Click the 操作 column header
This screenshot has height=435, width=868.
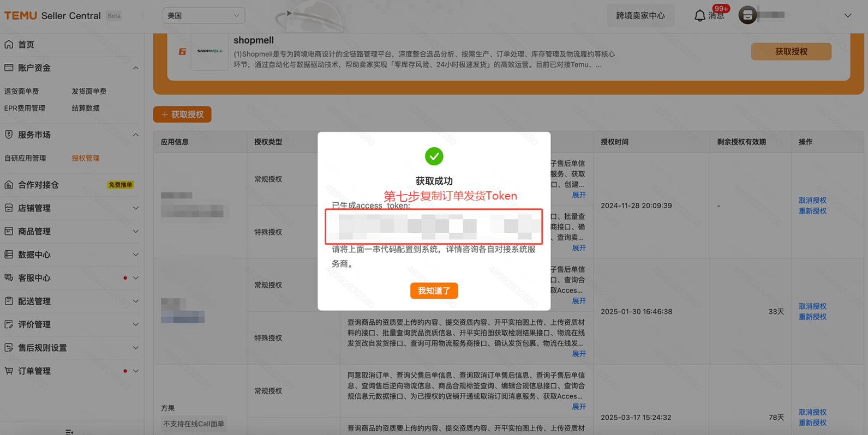805,142
